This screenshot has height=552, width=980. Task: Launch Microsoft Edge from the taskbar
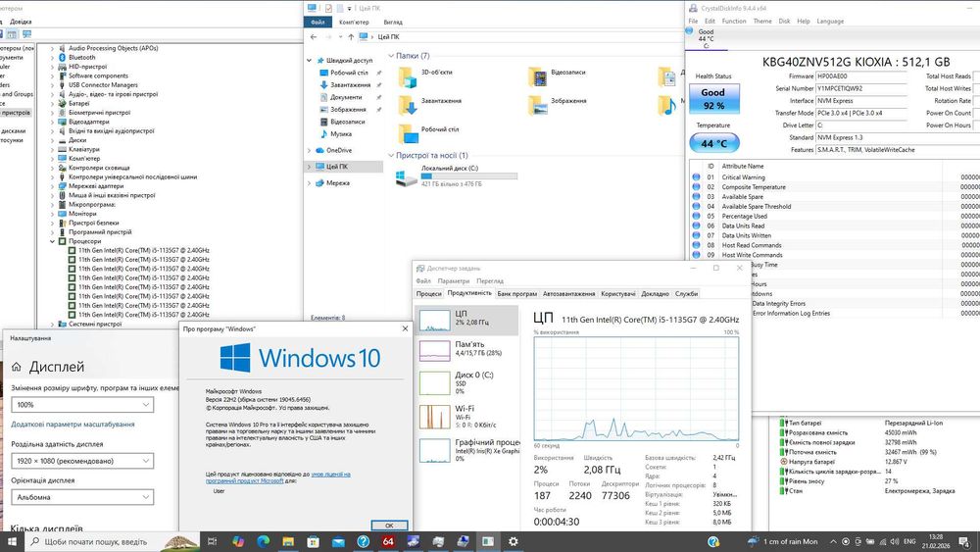[263, 541]
